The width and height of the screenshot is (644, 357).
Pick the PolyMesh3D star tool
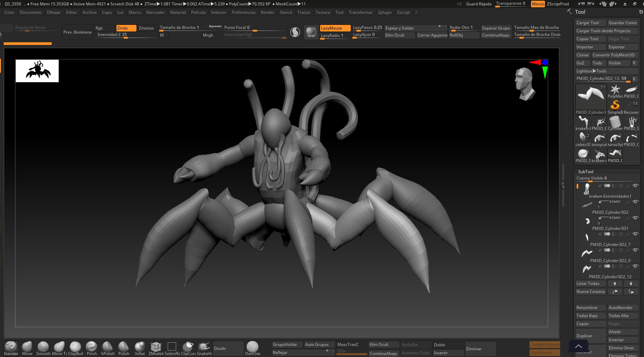[615, 92]
